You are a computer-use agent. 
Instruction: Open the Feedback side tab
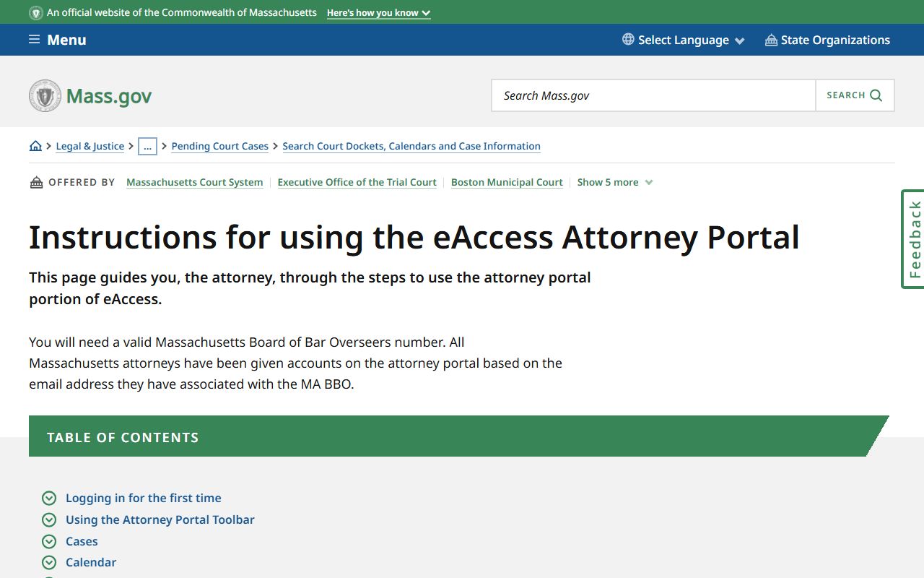click(913, 239)
